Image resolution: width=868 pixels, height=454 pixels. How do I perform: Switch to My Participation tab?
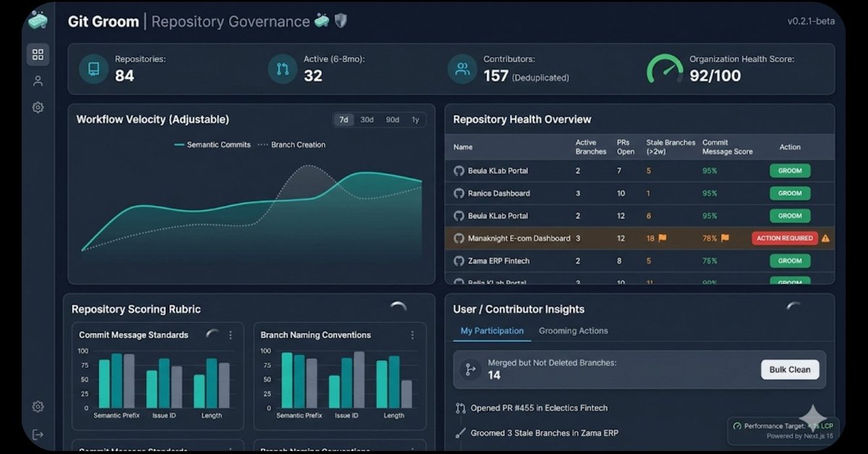pos(492,330)
